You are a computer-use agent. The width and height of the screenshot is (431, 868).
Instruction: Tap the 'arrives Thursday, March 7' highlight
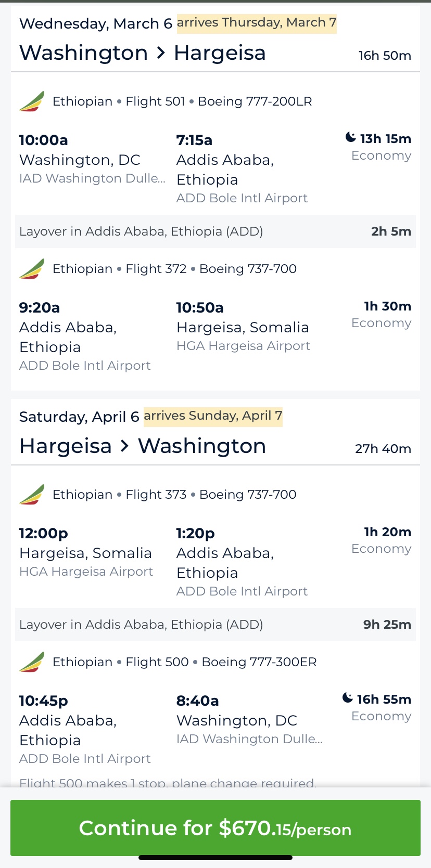pos(257,23)
